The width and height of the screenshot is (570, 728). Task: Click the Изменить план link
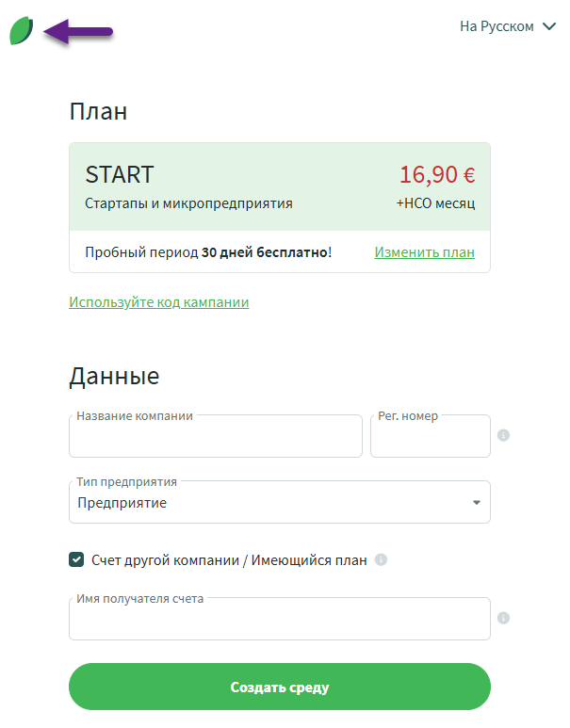[x=424, y=252]
